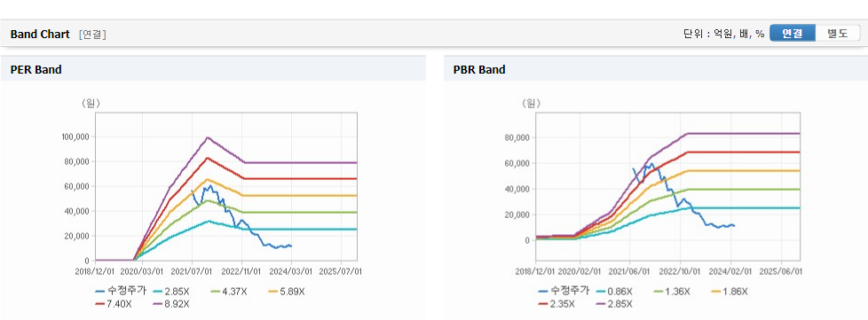Switch to the 별도 view
The width and height of the screenshot is (868, 320).
(837, 33)
